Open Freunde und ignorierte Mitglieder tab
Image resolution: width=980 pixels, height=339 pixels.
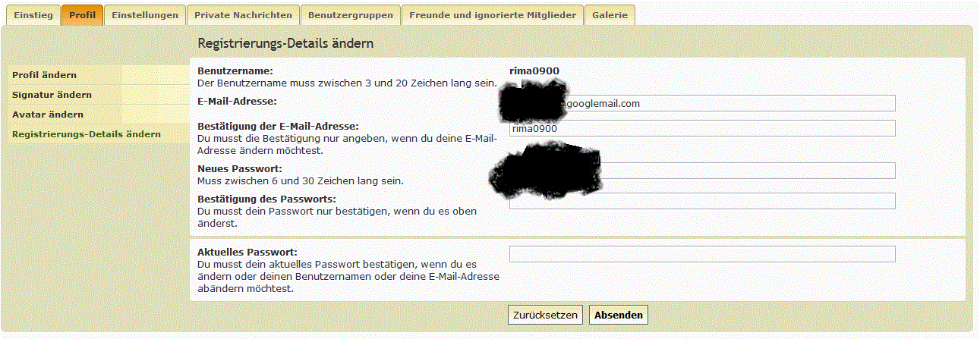tap(493, 15)
